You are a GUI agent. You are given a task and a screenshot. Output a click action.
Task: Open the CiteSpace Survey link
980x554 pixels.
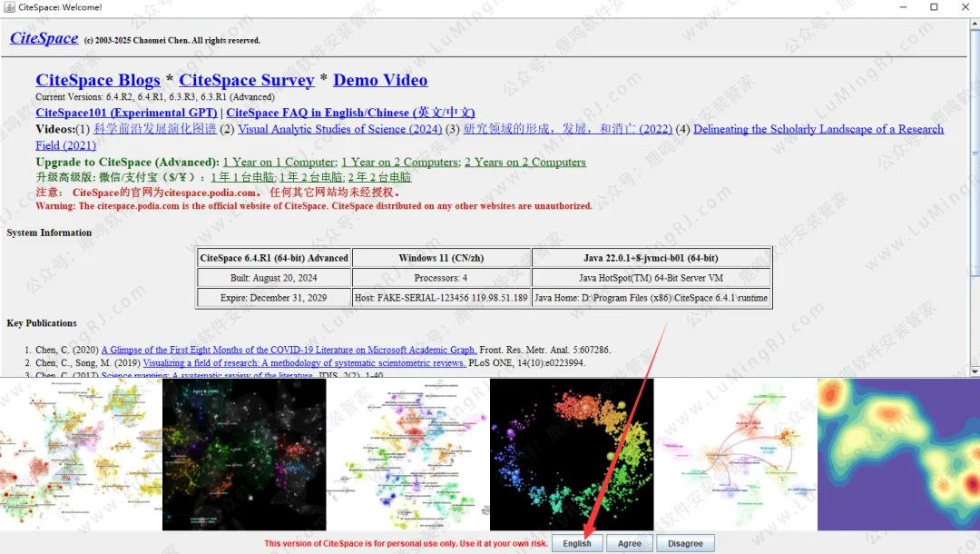click(x=246, y=80)
